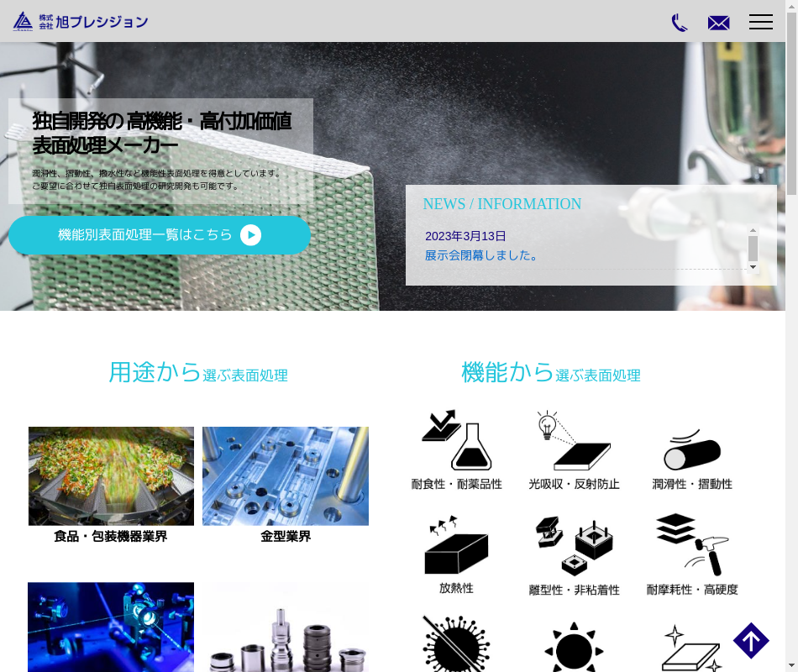The height and width of the screenshot is (672, 798).
Task: Click the sun icon in function list
Action: pos(574,648)
